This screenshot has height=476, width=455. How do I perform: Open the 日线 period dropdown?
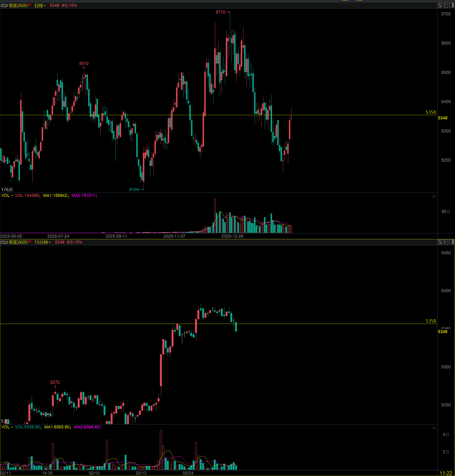tap(40, 5)
